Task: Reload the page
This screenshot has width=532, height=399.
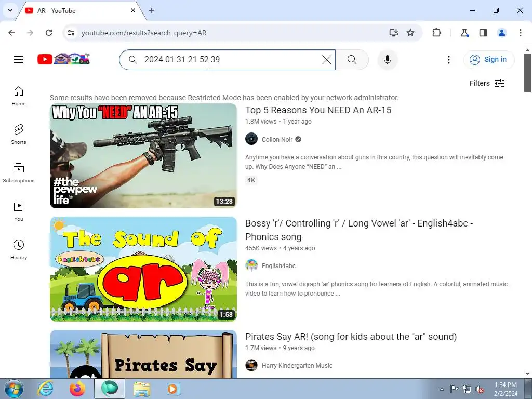Action: [49, 33]
